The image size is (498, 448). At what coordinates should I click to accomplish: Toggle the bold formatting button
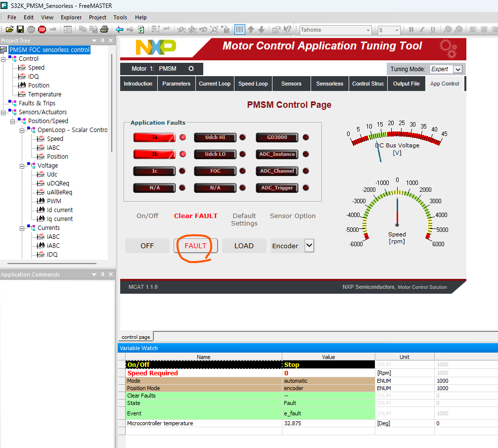(x=411, y=30)
